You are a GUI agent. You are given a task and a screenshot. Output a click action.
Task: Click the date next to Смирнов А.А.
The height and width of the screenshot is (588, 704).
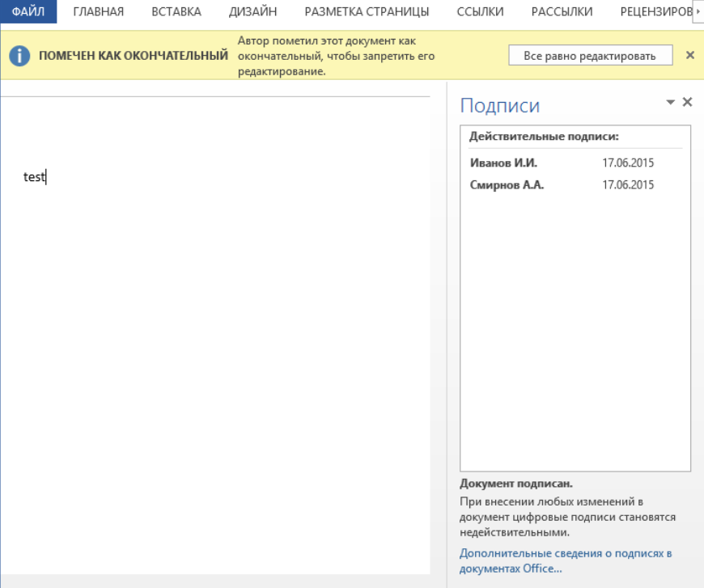(x=628, y=184)
